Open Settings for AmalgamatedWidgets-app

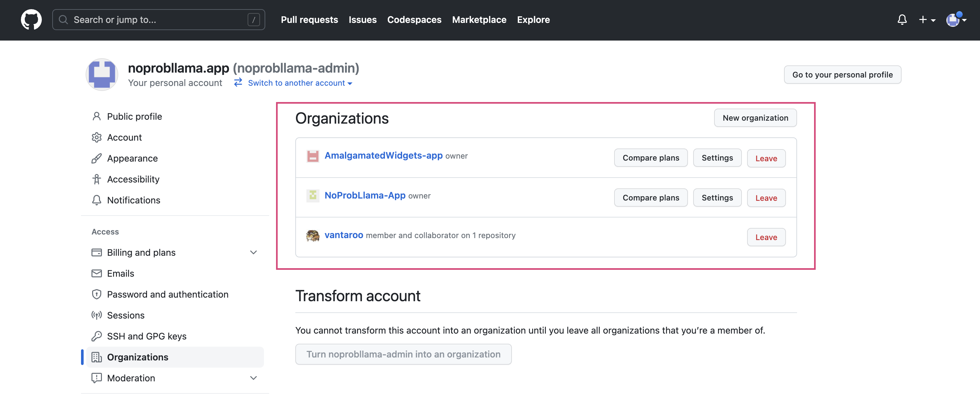(717, 158)
